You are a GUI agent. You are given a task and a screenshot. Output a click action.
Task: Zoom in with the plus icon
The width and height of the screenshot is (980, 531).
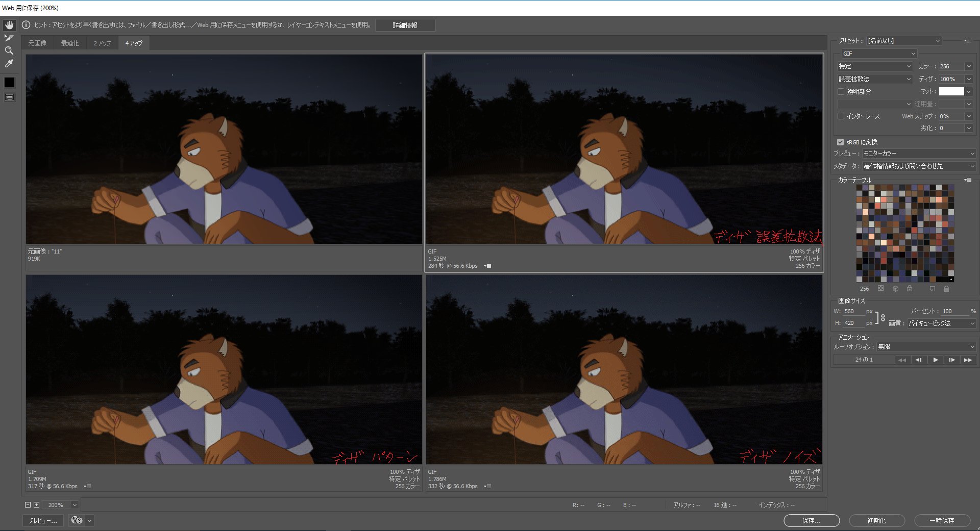36,505
